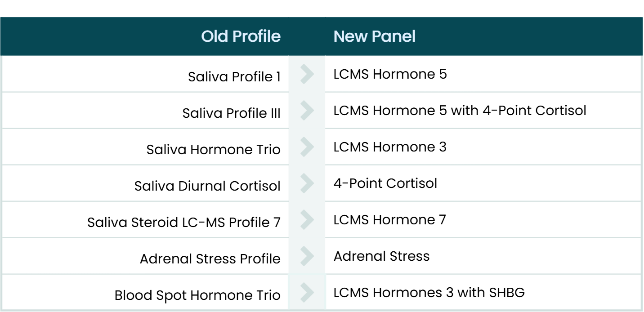Select the Saliva Diurnal Cortisol entry
644x312 pixels.
pyautogui.click(x=207, y=186)
